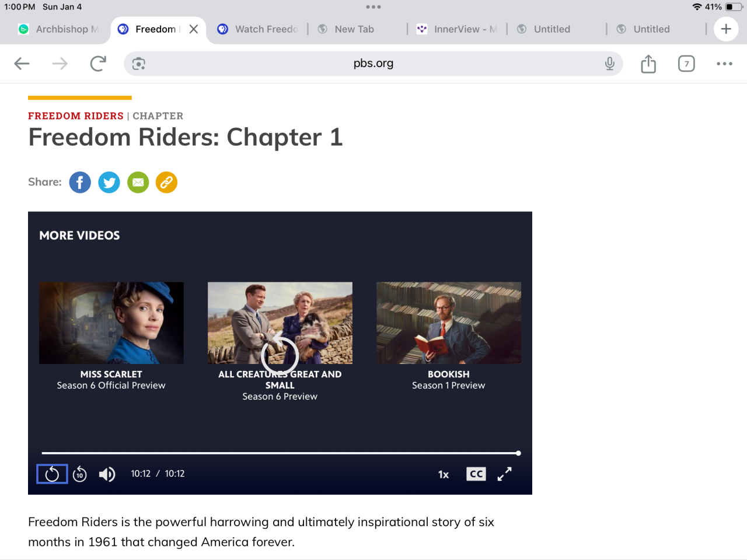Click the Freedom Riders description paragraph

coord(261,532)
